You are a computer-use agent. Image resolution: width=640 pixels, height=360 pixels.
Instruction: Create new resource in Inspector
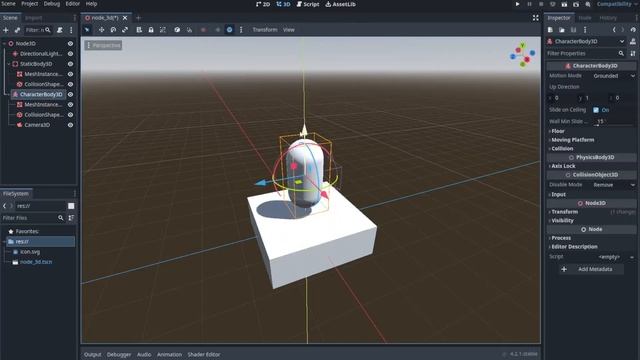coord(550,30)
